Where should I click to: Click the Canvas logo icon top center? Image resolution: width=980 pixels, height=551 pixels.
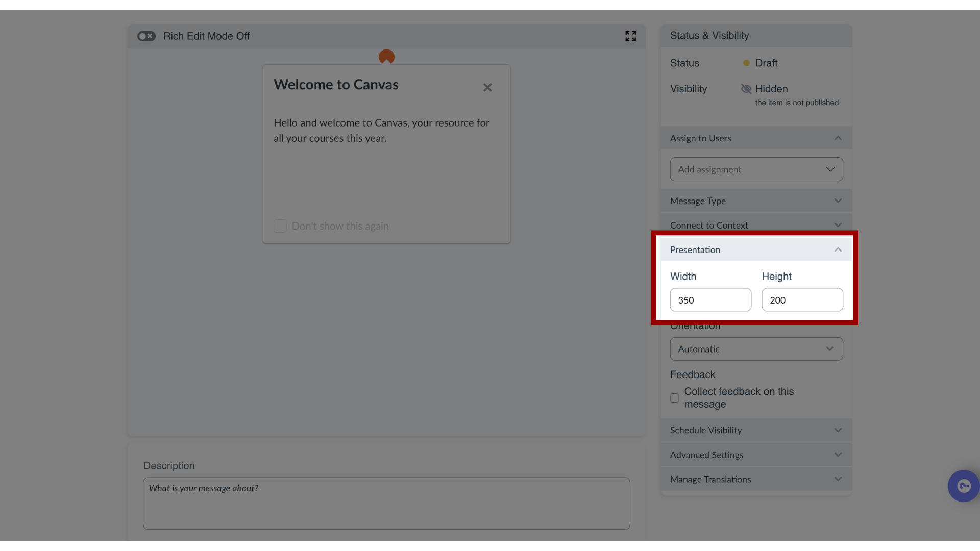point(386,57)
